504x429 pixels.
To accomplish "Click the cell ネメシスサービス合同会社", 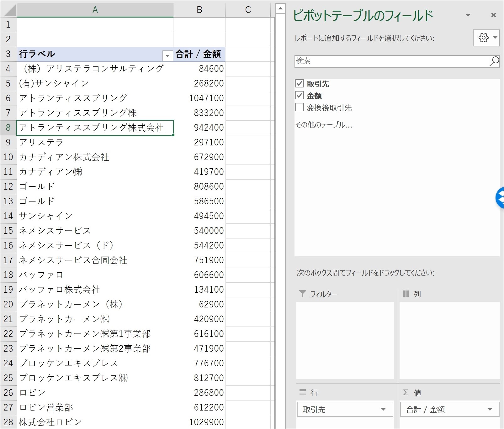I will (x=95, y=260).
